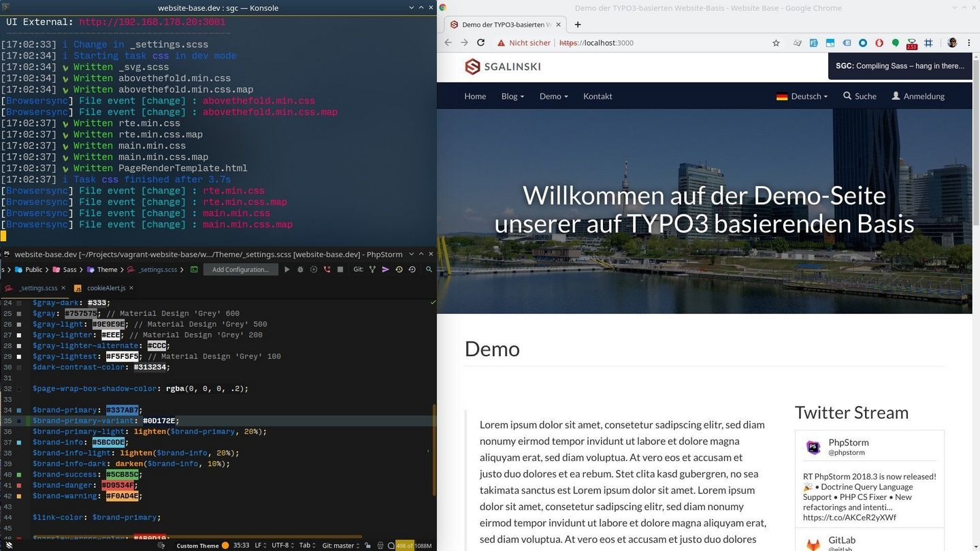
Task: Open Git history clock icon
Action: [x=399, y=269]
